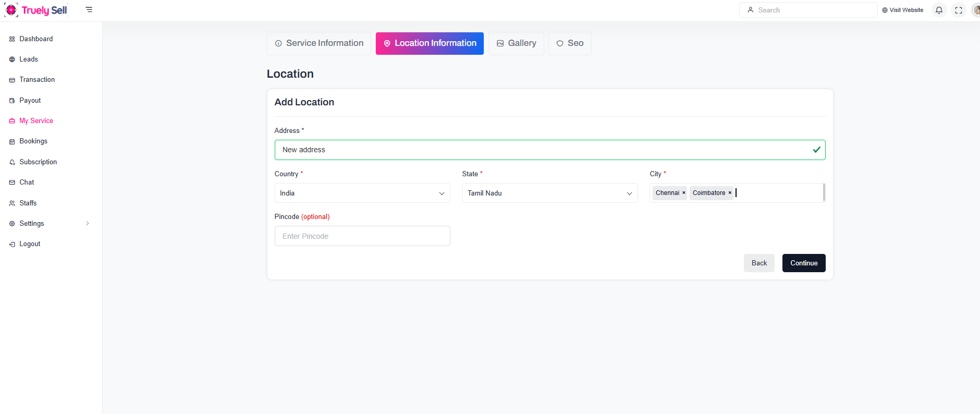
Task: Click Visit Website link
Action: coord(902,10)
